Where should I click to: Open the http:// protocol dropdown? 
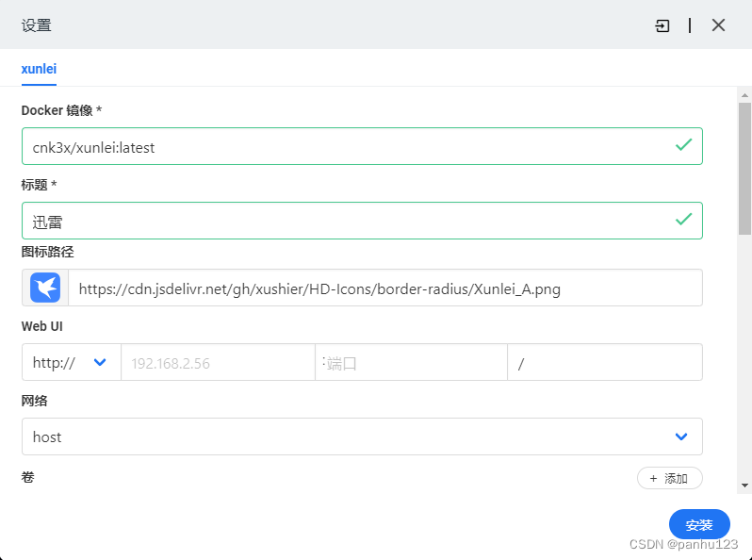[71, 362]
